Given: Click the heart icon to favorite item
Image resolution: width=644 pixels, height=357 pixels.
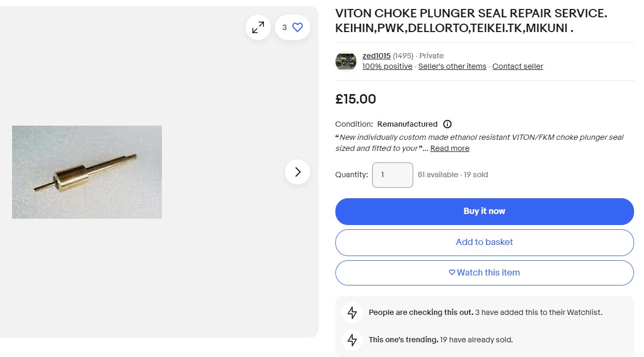Looking at the screenshot, I should click(x=298, y=27).
